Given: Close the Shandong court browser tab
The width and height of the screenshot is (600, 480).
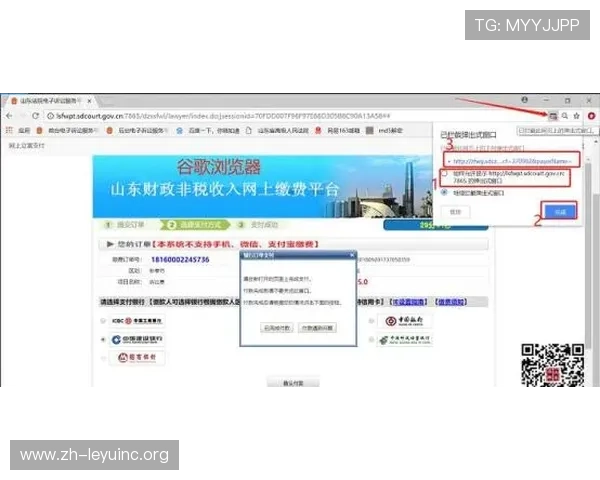Looking at the screenshot, I should (89, 101).
